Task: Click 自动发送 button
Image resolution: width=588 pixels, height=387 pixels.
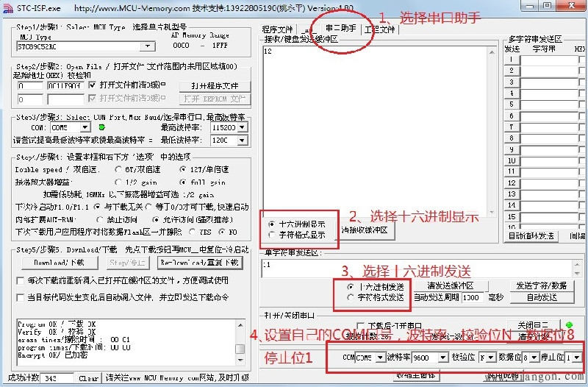Action: (542, 298)
